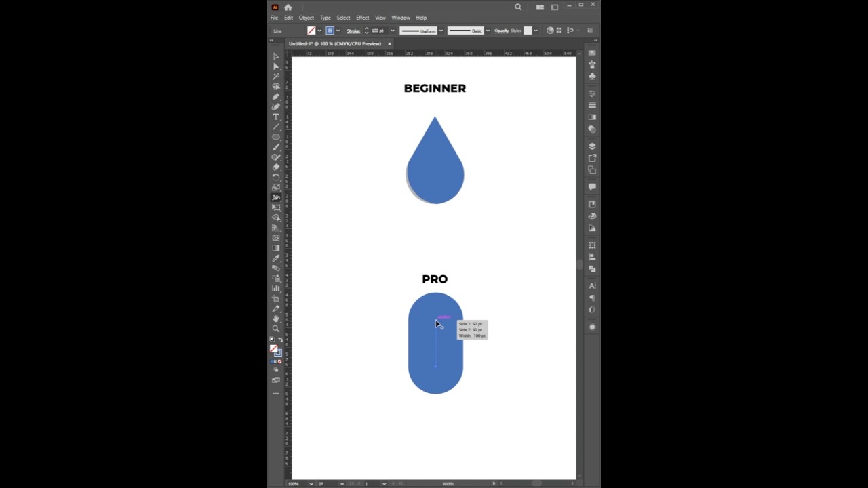Select the Scale tool

coord(276,187)
